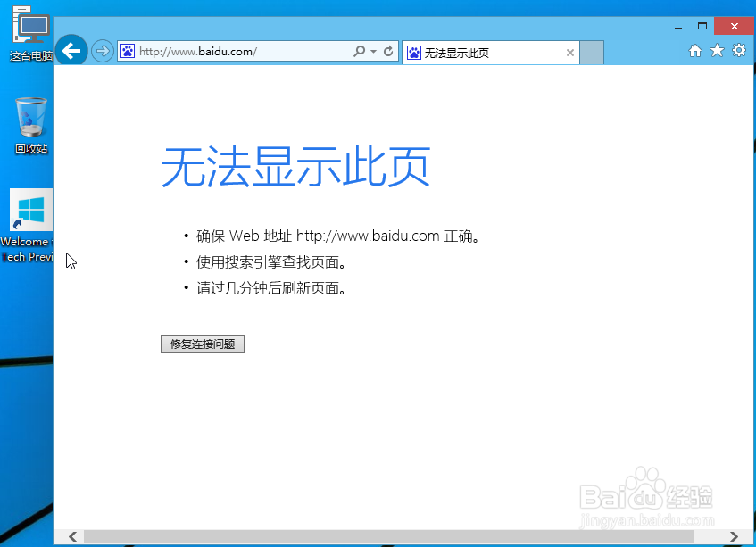The image size is (756, 547).
Task: Click the site favicon in the address bar
Action: [127, 51]
